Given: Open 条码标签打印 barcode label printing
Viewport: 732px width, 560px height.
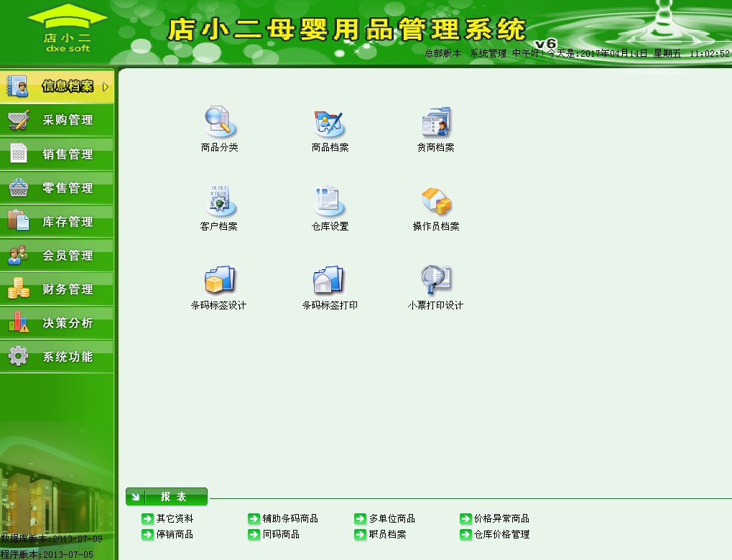Looking at the screenshot, I should pyautogui.click(x=329, y=284).
